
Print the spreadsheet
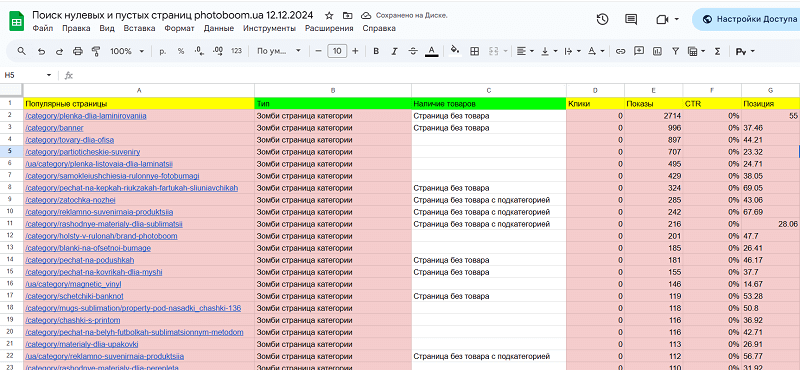[x=78, y=51]
